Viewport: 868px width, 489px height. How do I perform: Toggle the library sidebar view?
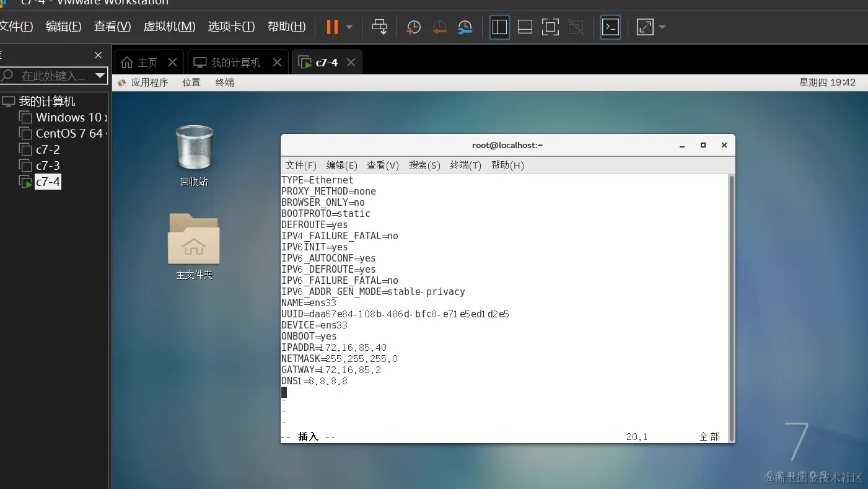(x=499, y=27)
